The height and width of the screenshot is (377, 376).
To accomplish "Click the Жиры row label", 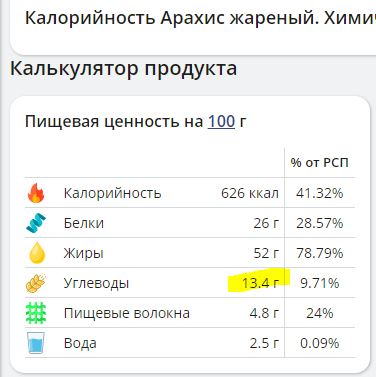I will [x=84, y=253].
